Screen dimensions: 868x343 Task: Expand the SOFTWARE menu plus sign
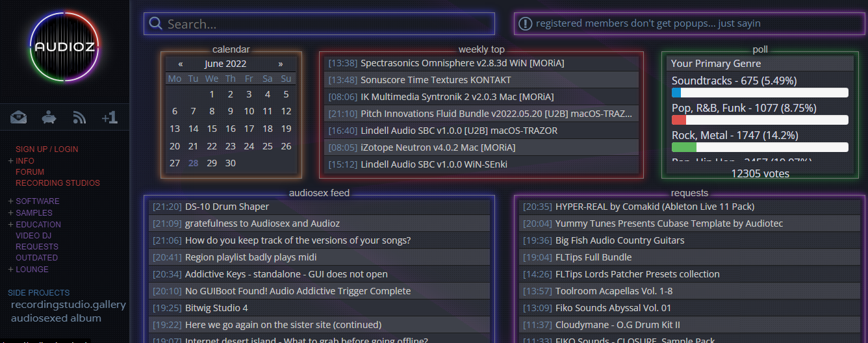tap(10, 201)
